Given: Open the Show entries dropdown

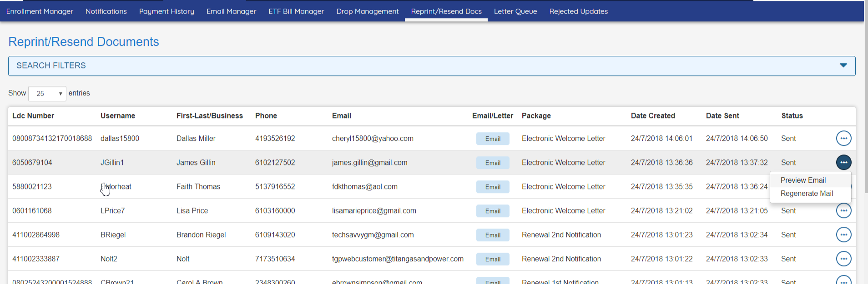Looking at the screenshot, I should click(x=47, y=94).
